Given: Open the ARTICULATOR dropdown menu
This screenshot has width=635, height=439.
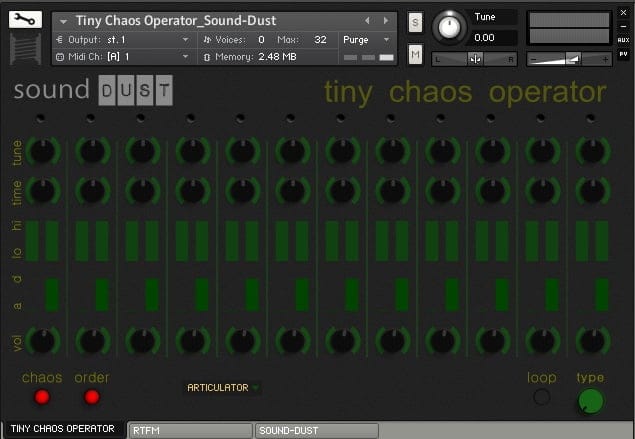Looking at the screenshot, I should coord(222,388).
